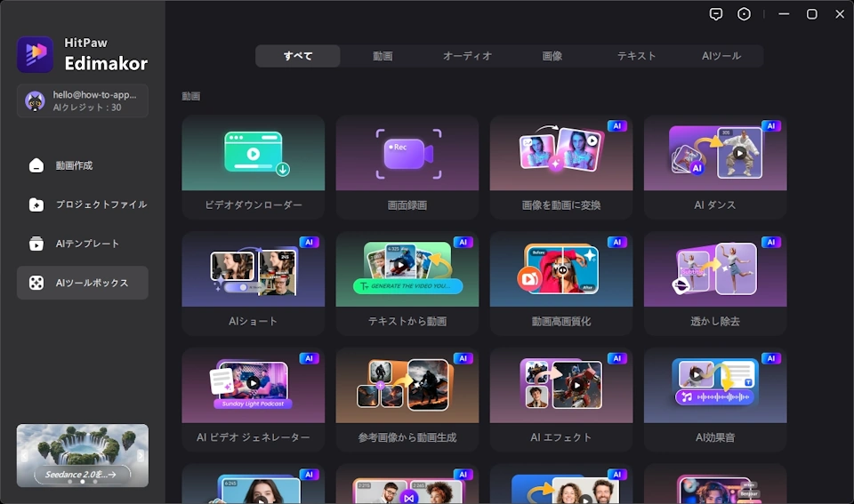Open the bottom-row card with smiling couple

point(561,484)
